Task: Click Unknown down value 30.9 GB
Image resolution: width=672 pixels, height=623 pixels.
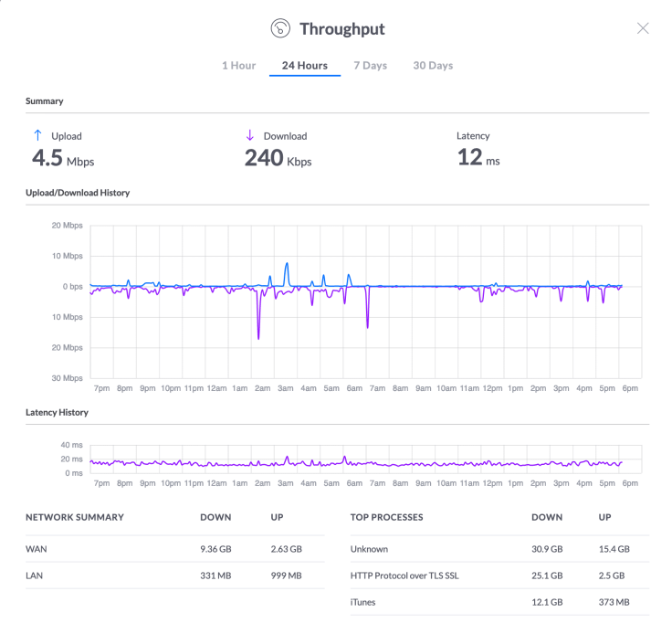Action: [547, 549]
